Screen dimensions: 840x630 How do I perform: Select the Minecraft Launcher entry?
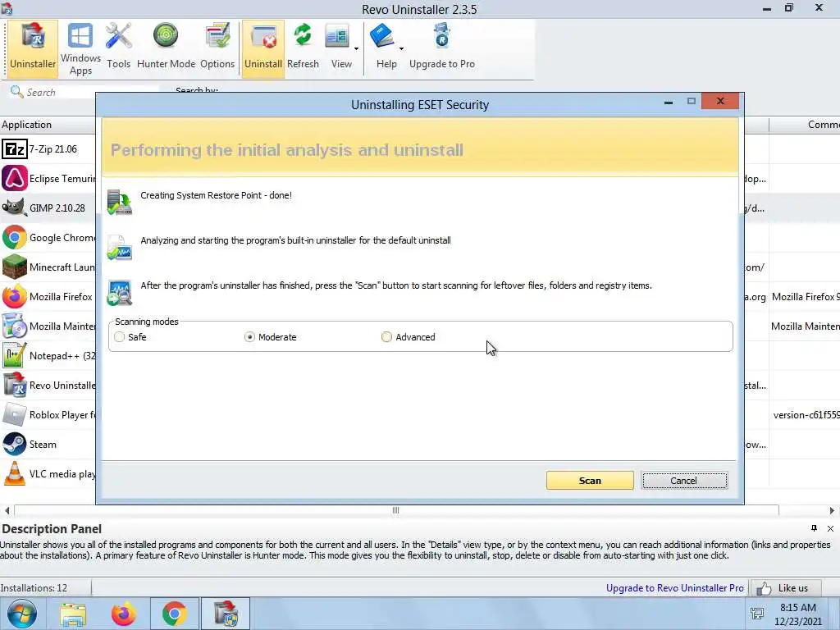point(48,267)
